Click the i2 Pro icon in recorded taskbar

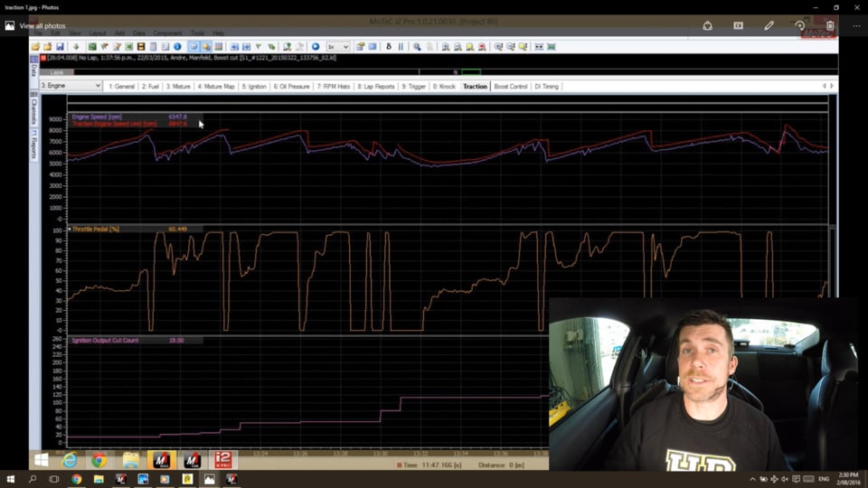tap(223, 460)
